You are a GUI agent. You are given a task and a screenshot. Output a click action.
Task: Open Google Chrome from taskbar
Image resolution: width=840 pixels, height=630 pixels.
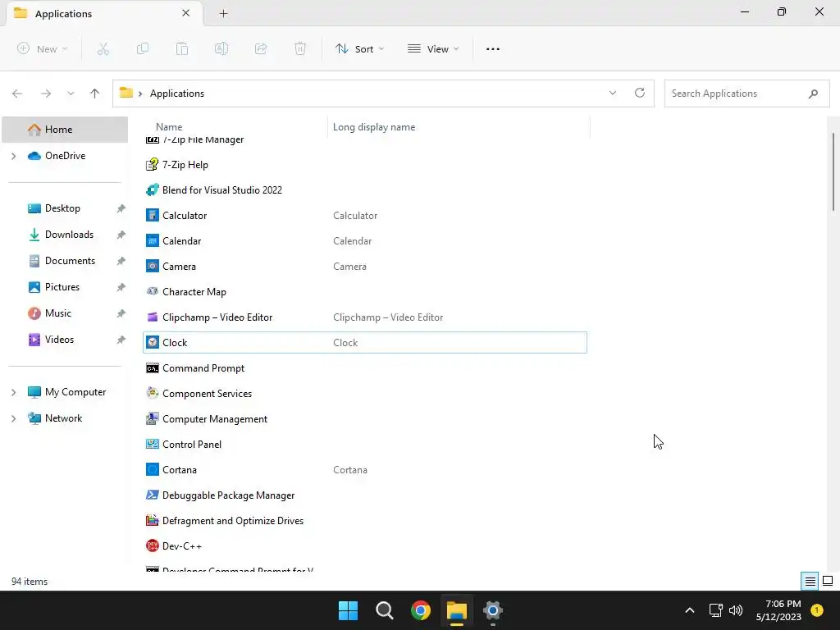coord(421,610)
